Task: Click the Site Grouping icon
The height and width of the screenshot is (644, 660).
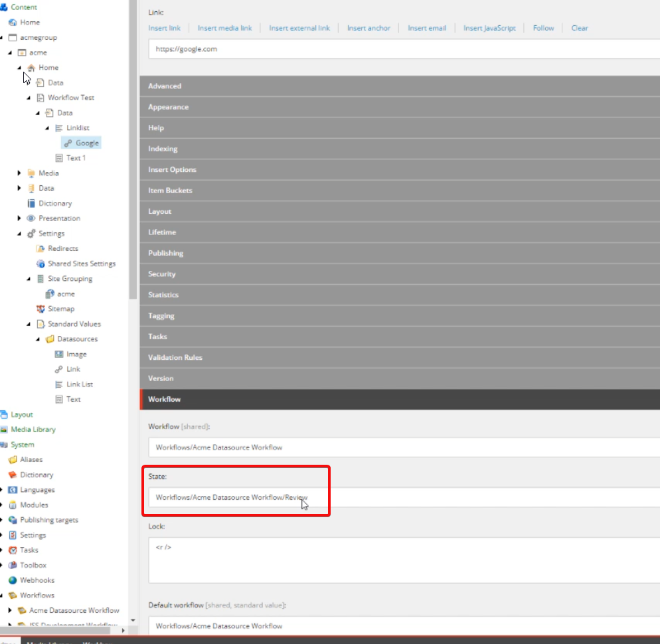Action: (x=41, y=279)
